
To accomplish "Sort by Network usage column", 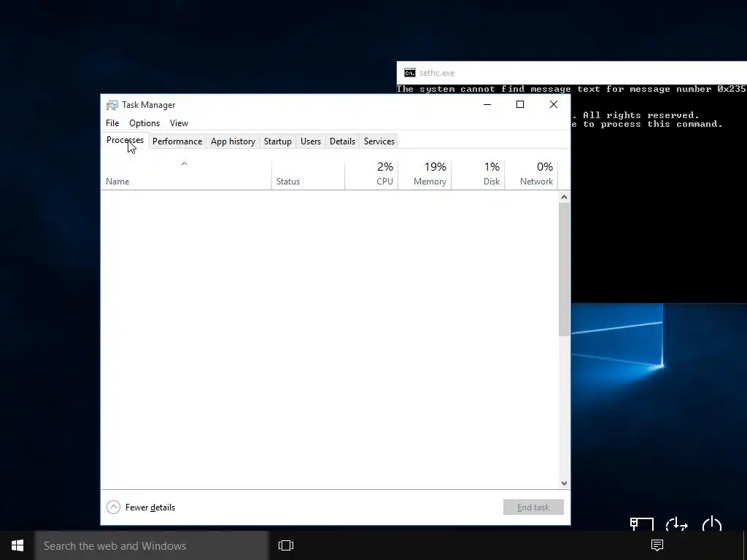I will pos(531,174).
